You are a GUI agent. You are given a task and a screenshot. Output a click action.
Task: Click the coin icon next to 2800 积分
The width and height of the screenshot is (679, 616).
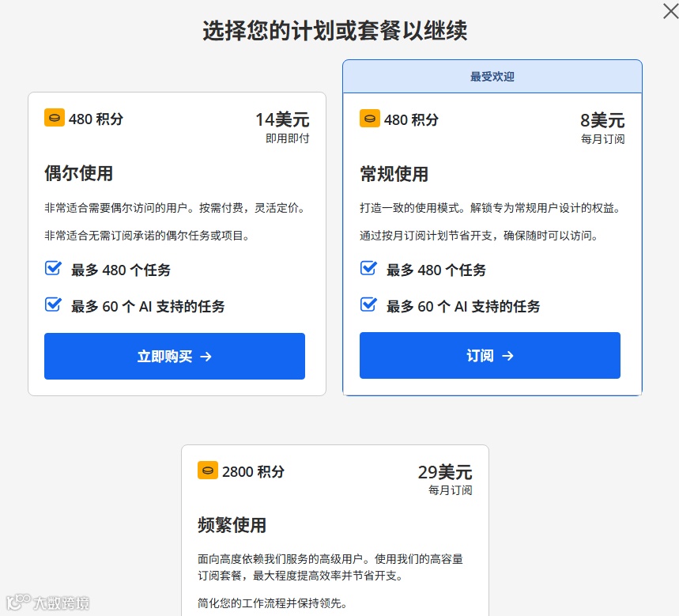click(x=208, y=471)
